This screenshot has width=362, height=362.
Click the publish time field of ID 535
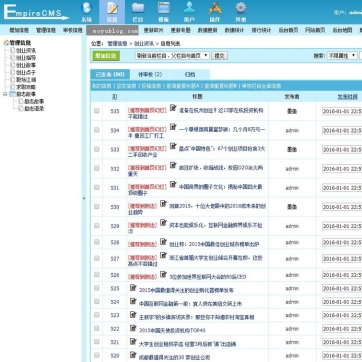(342, 111)
